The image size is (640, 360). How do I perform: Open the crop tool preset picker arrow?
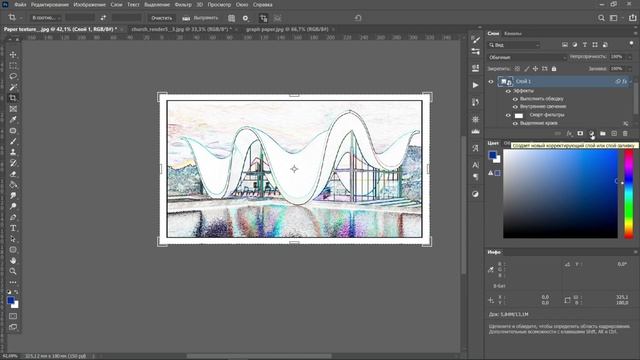point(21,18)
